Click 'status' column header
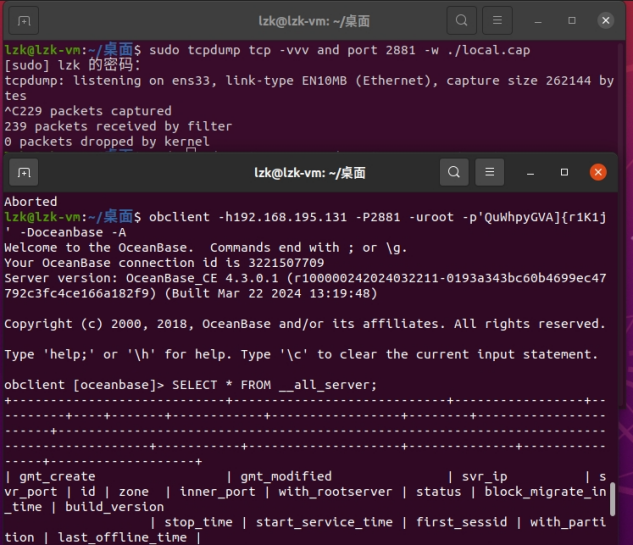The image size is (633, 545). coord(439,492)
